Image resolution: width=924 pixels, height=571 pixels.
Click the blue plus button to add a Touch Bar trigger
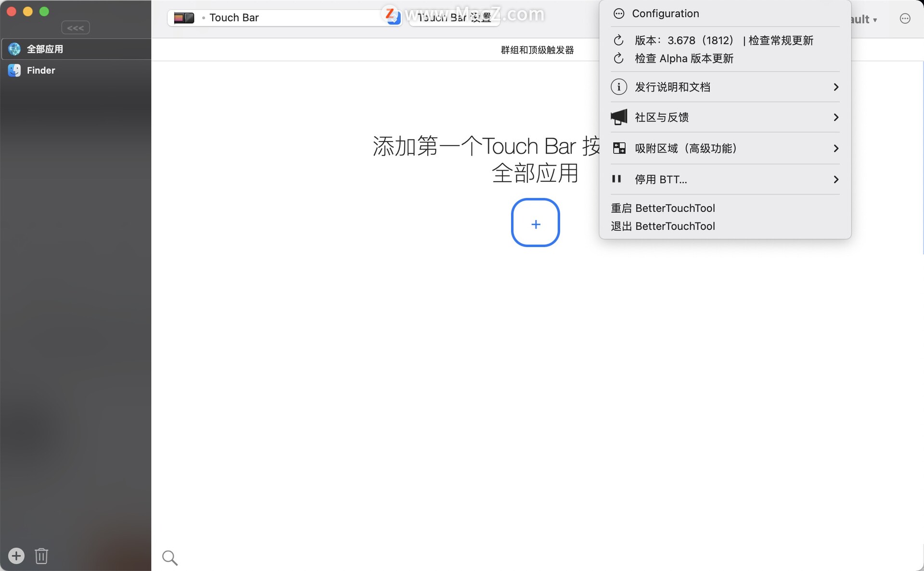(x=536, y=222)
